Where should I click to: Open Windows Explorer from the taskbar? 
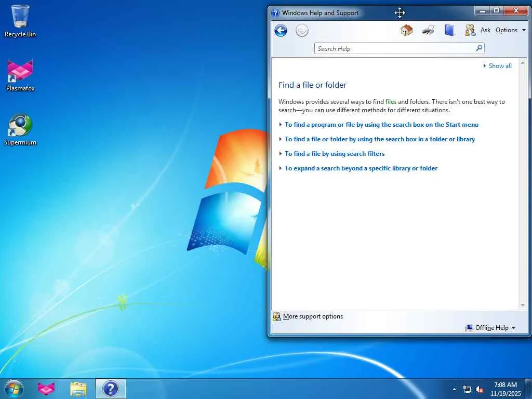78,389
